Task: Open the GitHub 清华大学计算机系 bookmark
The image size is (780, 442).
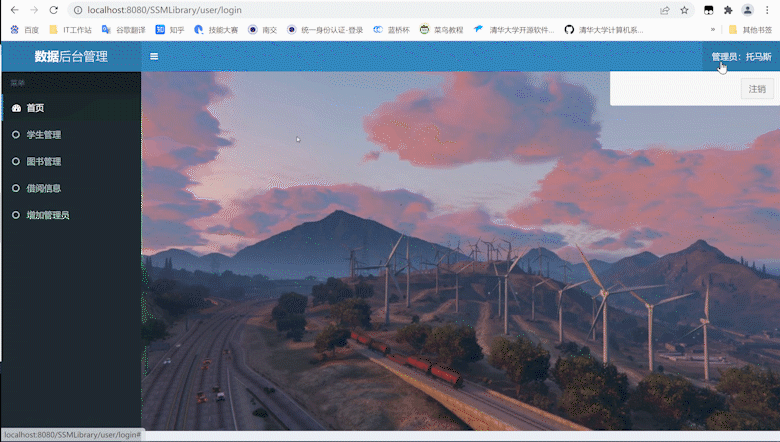Action: click(604, 30)
